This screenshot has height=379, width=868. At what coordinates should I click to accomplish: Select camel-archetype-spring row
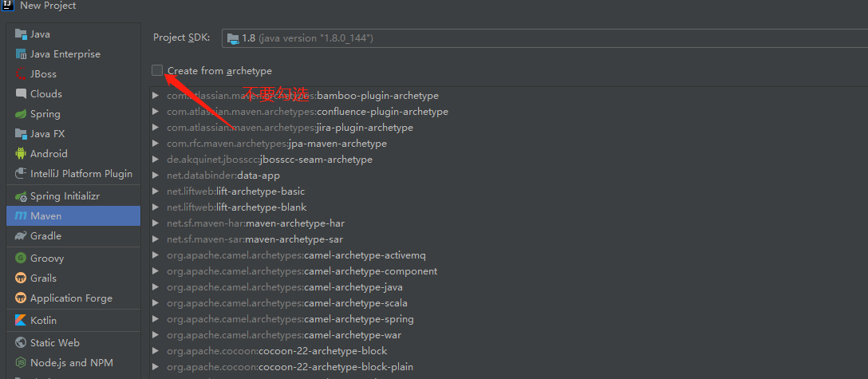(x=508, y=320)
